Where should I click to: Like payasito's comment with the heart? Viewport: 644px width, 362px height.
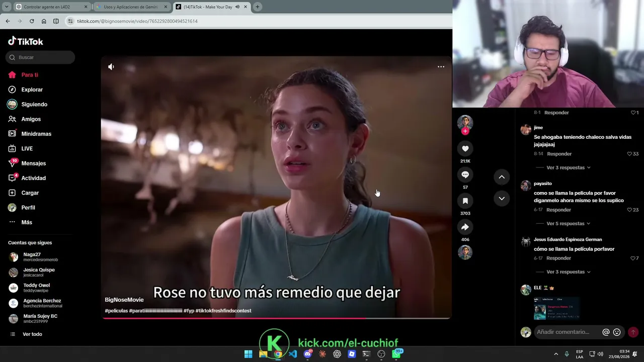coord(629,210)
